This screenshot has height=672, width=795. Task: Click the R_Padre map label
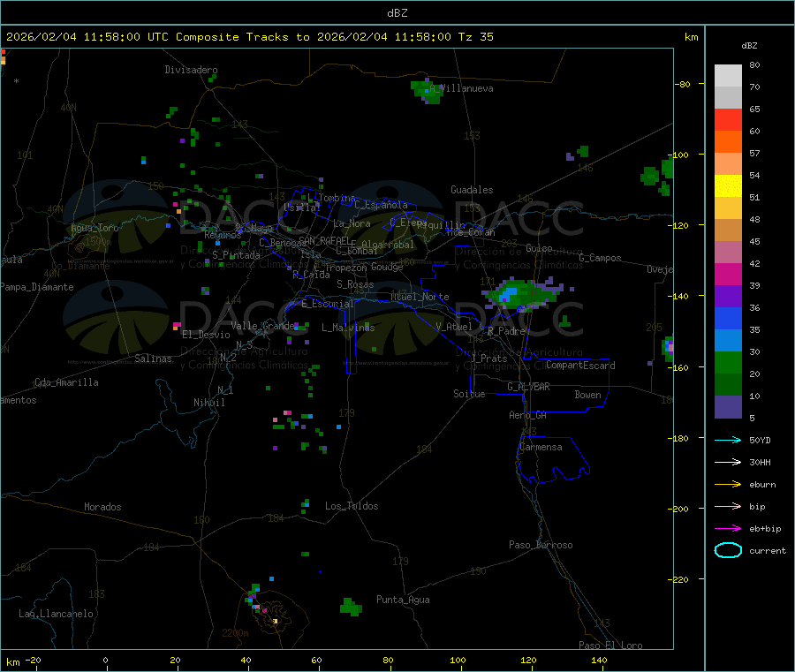click(506, 331)
